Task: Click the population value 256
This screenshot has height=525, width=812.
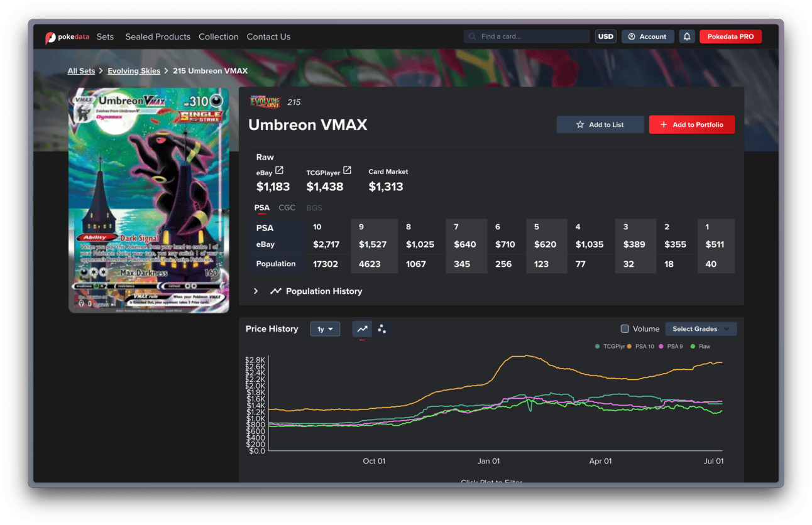Action: pyautogui.click(x=503, y=264)
